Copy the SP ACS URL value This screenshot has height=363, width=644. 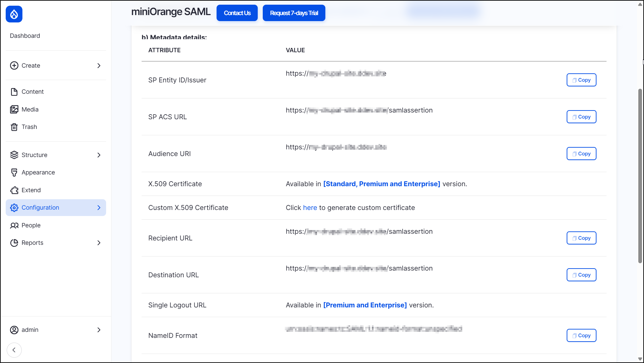tap(581, 117)
